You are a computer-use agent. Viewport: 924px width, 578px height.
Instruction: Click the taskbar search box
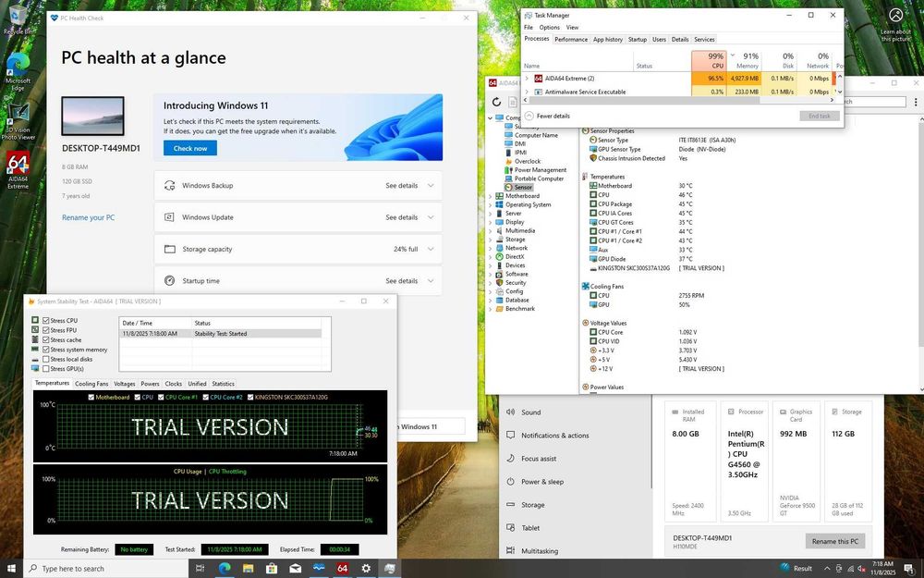click(x=106, y=569)
